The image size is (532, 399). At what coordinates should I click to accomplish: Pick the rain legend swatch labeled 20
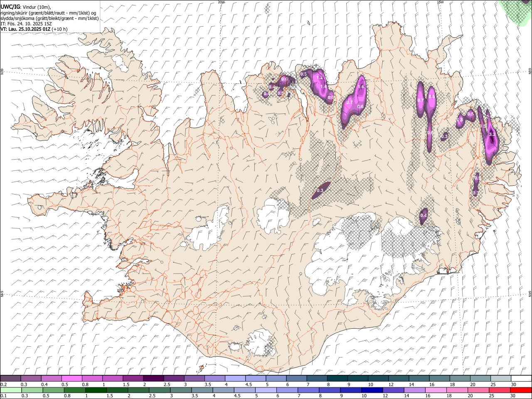click(478, 390)
